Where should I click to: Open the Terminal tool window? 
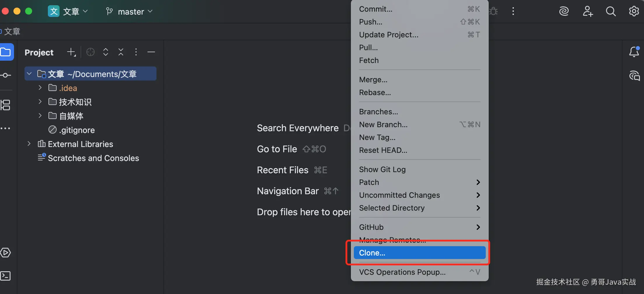(x=6, y=276)
